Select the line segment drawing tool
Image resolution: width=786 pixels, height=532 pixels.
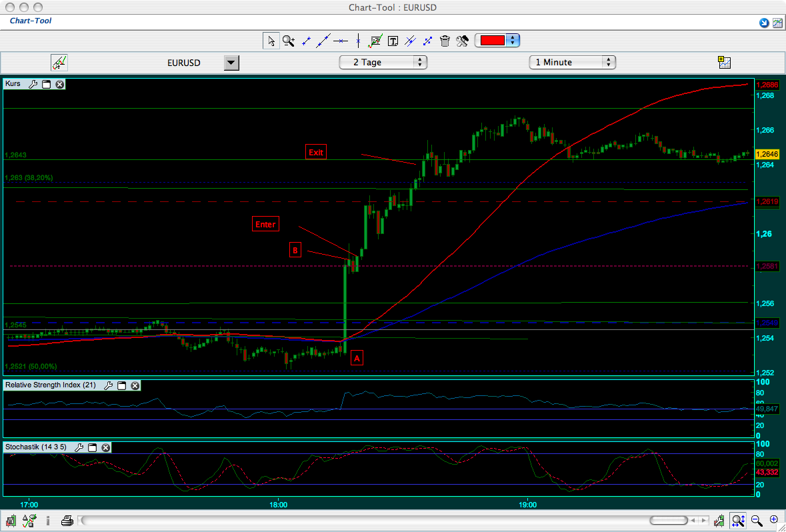[306, 41]
